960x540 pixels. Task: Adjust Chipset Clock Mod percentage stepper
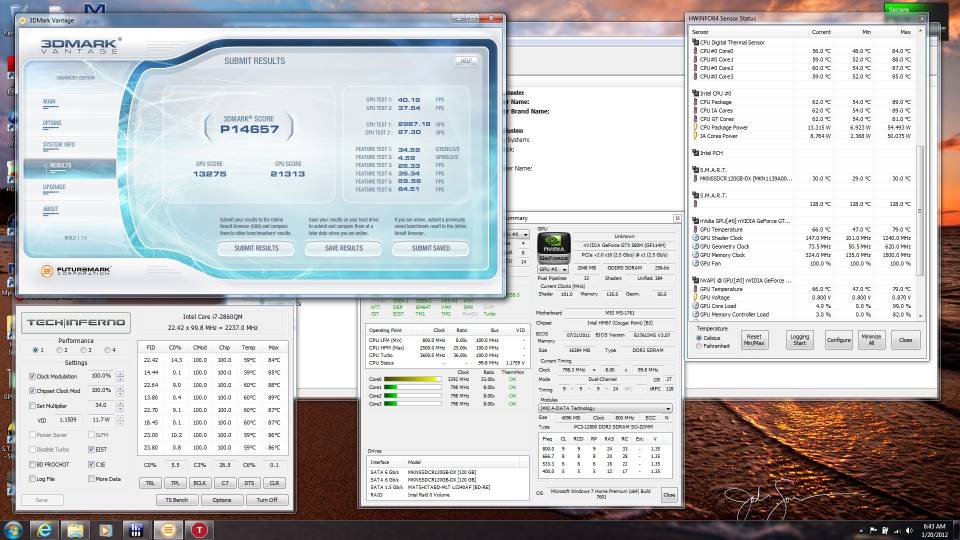(120, 391)
